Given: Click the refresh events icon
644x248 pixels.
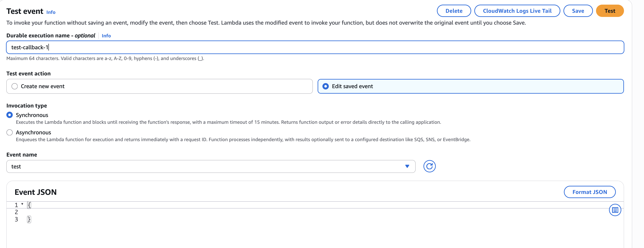Looking at the screenshot, I should coord(429,166).
